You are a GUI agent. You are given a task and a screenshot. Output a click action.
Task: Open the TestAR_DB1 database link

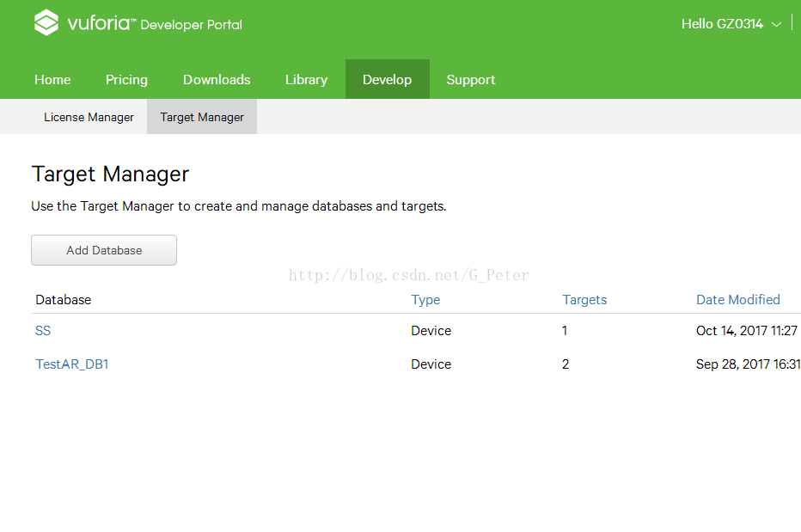pos(72,364)
